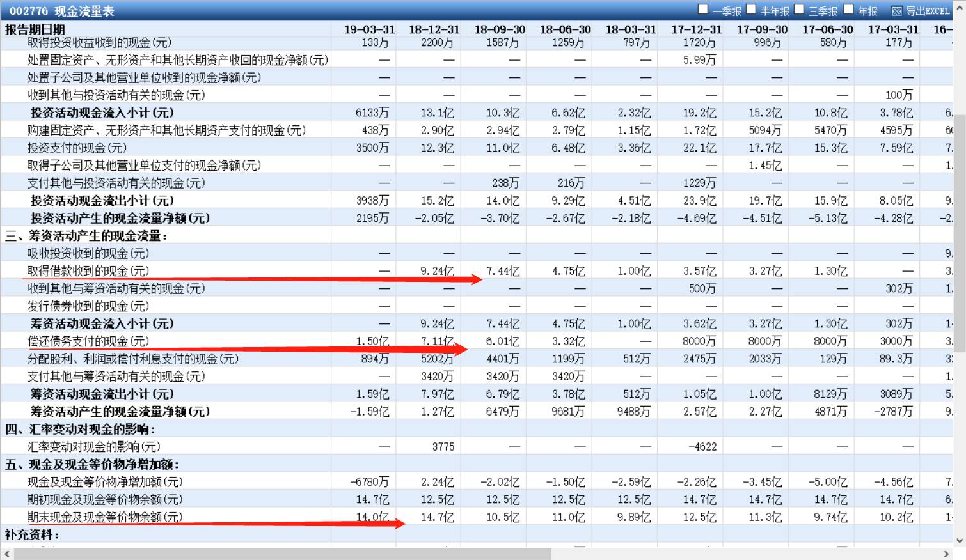The width and height of the screenshot is (966, 560).
Task: Click the 导出EXCEL export icon
Action: (896, 11)
